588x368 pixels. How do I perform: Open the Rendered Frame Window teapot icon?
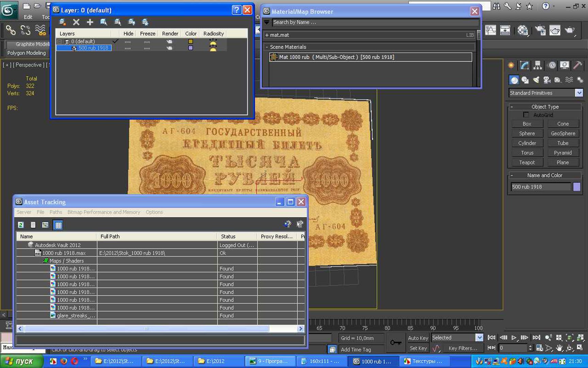tap(555, 30)
